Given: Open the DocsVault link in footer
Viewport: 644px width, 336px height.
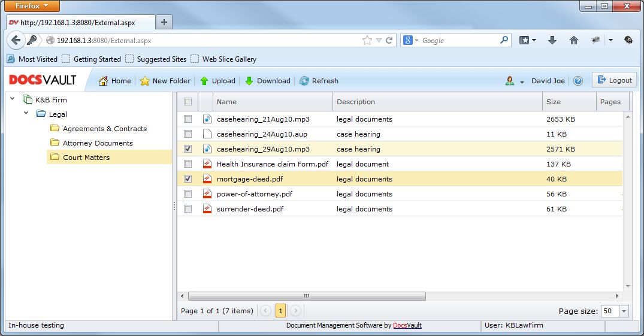Looking at the screenshot, I should [x=407, y=325].
